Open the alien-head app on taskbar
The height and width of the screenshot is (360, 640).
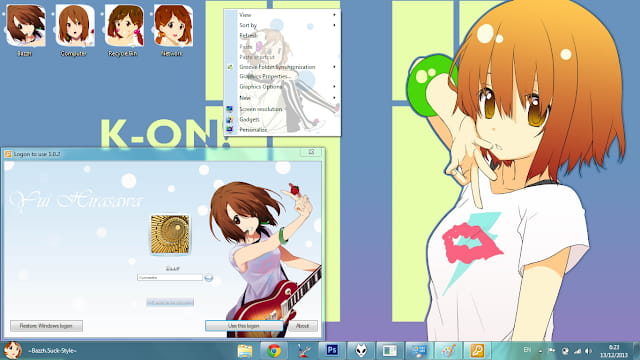[x=361, y=351]
